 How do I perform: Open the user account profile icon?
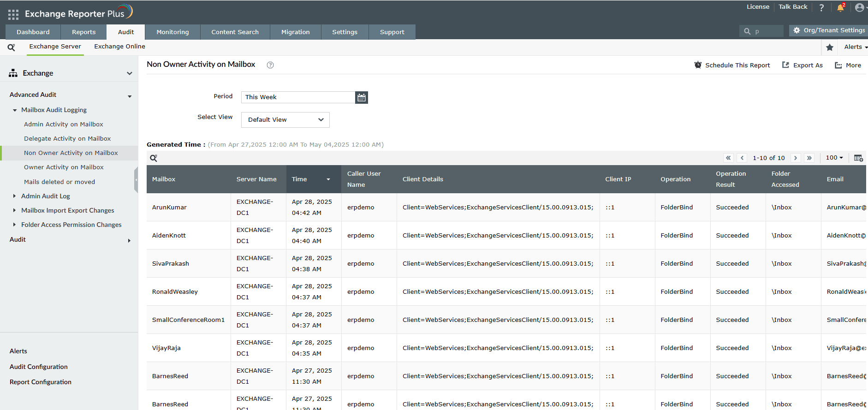(859, 8)
